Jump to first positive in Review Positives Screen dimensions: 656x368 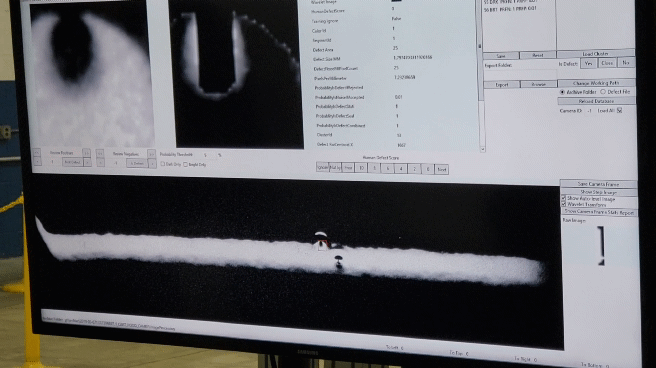pyautogui.click(x=37, y=153)
